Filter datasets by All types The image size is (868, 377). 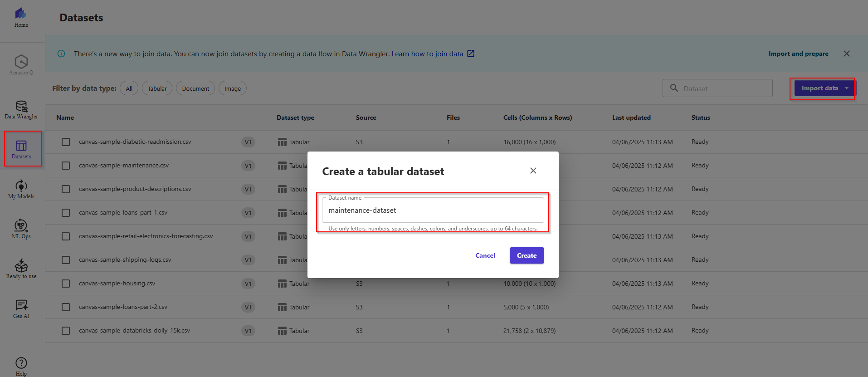pos(129,88)
